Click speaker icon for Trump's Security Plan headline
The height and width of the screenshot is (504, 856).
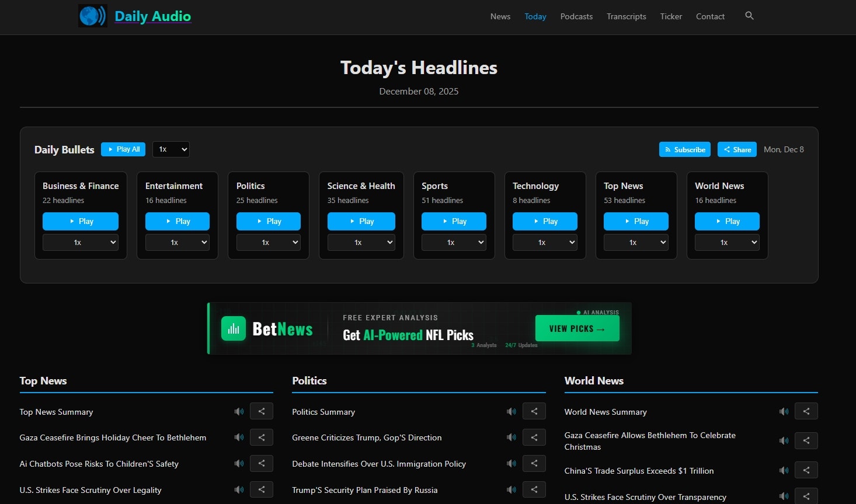pos(511,489)
